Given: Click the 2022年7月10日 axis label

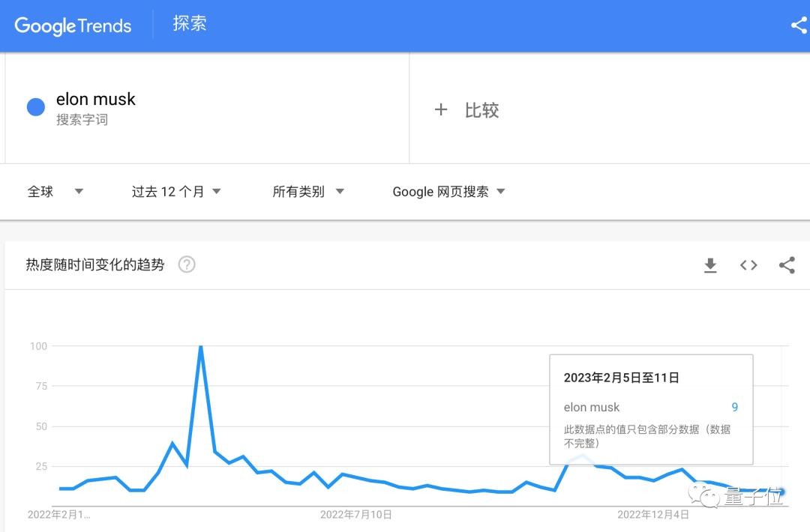Looking at the screenshot, I should pyautogui.click(x=356, y=515).
